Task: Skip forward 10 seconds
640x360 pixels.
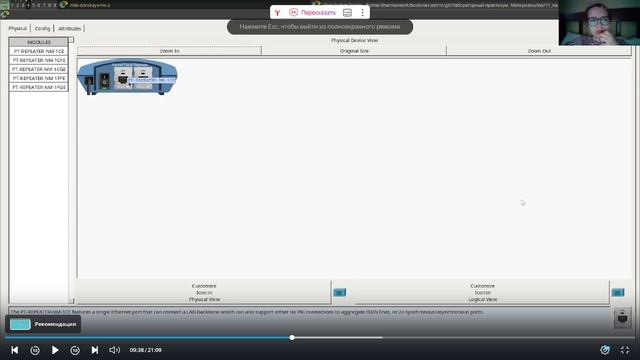Action: [75, 350]
